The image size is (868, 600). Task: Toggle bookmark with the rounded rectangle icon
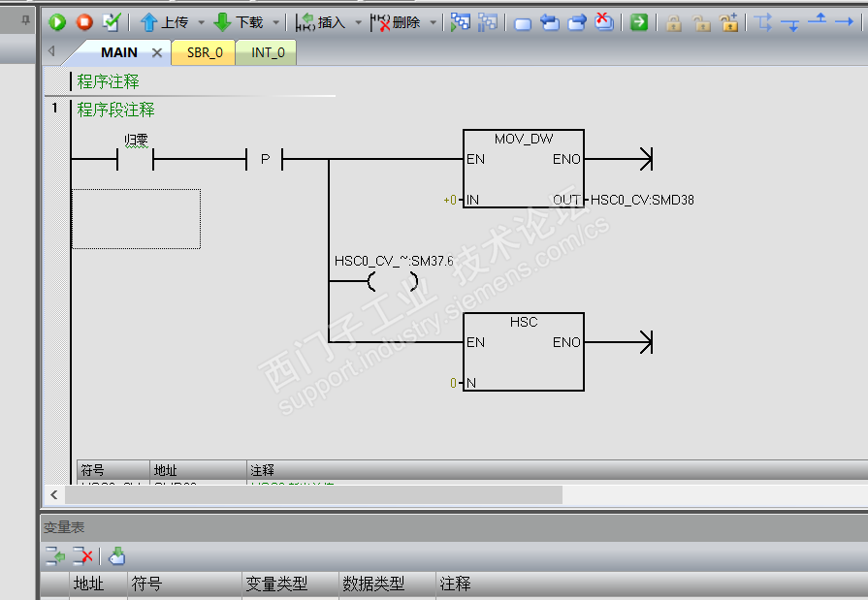(x=523, y=23)
